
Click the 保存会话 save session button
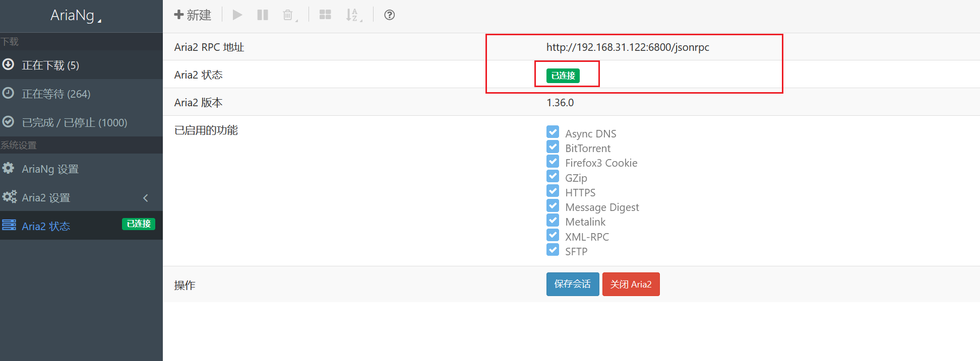(x=573, y=284)
